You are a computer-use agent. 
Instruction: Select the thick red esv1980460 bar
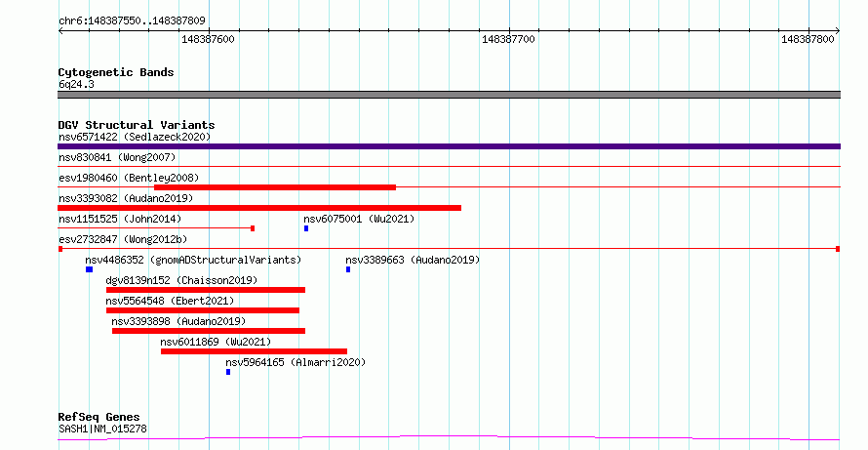[x=275, y=187]
